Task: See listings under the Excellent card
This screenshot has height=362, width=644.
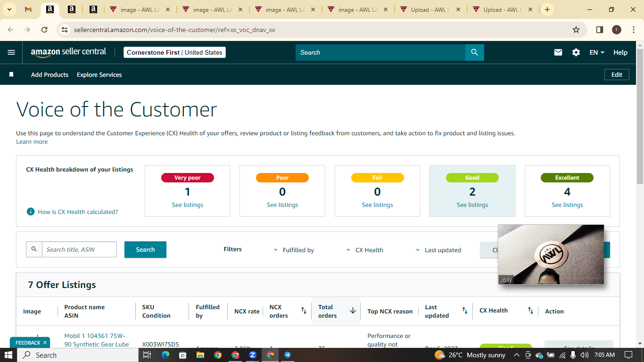Action: (x=567, y=205)
